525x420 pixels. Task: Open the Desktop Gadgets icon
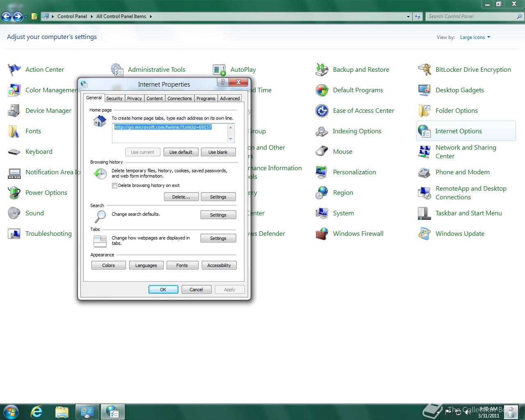[x=425, y=90]
